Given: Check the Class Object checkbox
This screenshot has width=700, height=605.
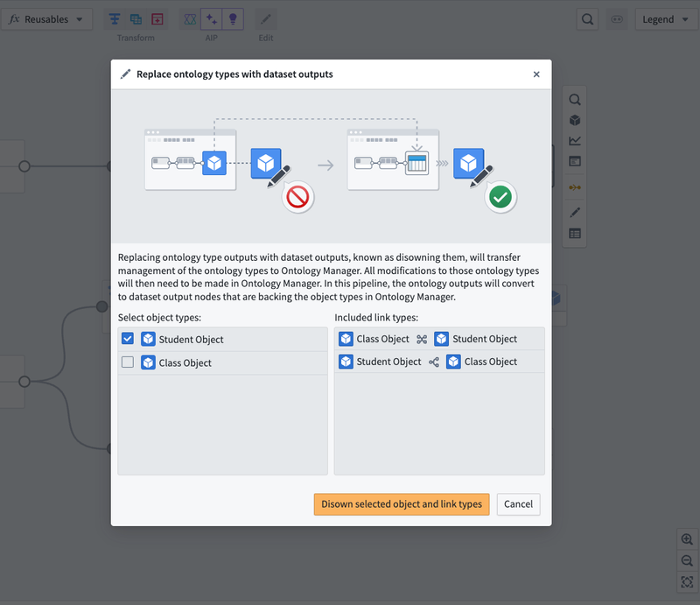Looking at the screenshot, I should (128, 362).
